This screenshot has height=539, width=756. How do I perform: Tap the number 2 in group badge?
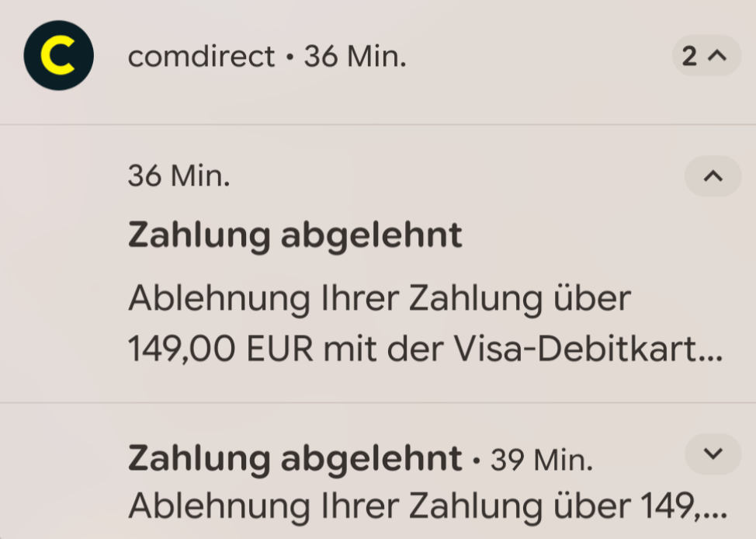[x=689, y=57]
